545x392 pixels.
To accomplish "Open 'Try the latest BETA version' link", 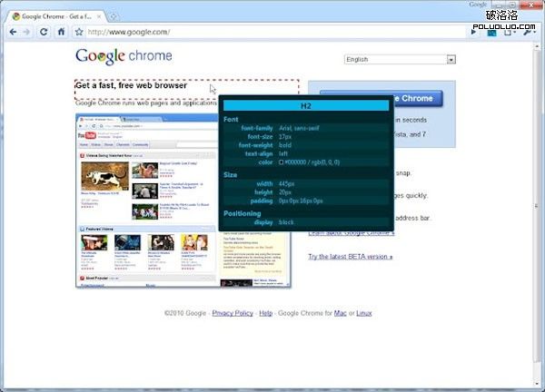I will [x=351, y=257].
